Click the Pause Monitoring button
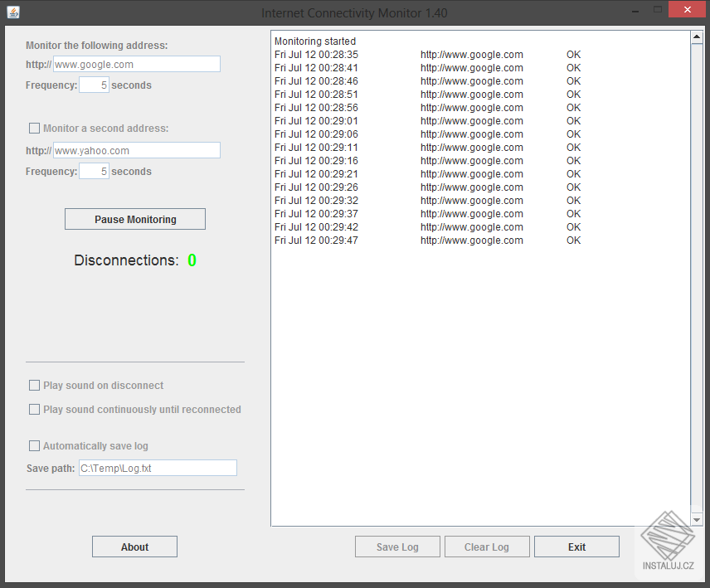 134,218
